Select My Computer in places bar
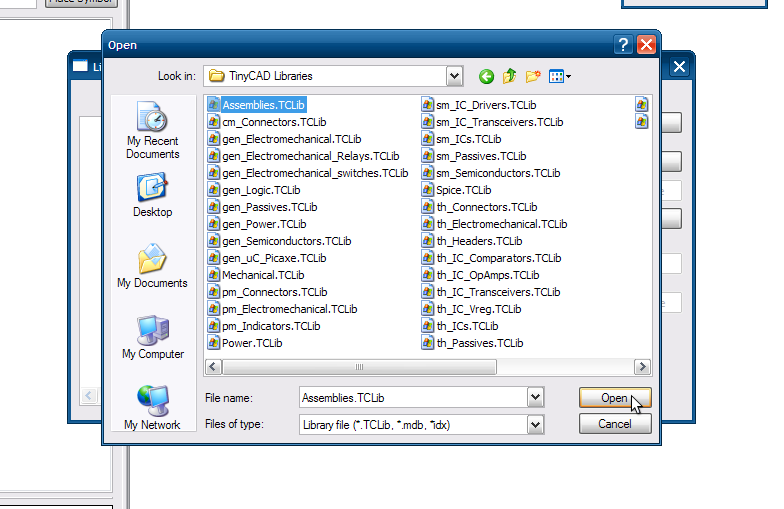 (153, 338)
